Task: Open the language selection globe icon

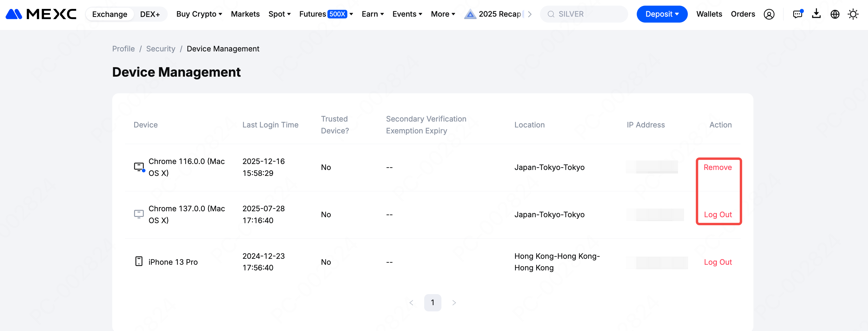Action: coord(835,14)
